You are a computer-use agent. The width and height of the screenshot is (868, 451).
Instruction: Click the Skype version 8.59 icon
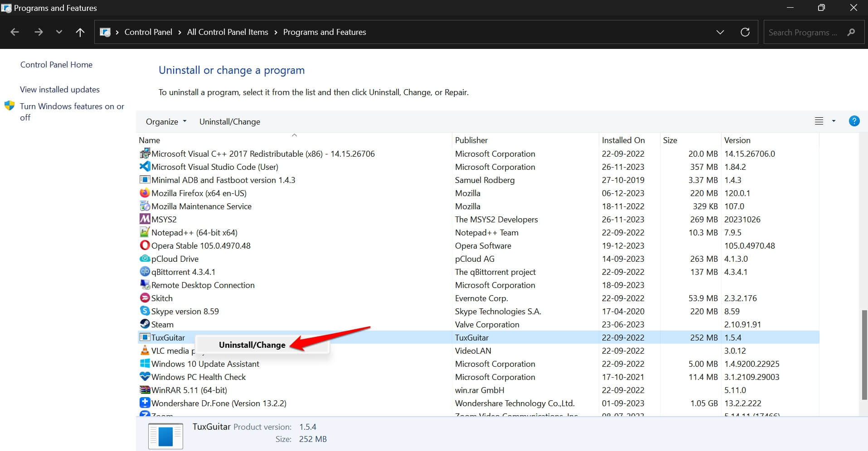coord(145,311)
